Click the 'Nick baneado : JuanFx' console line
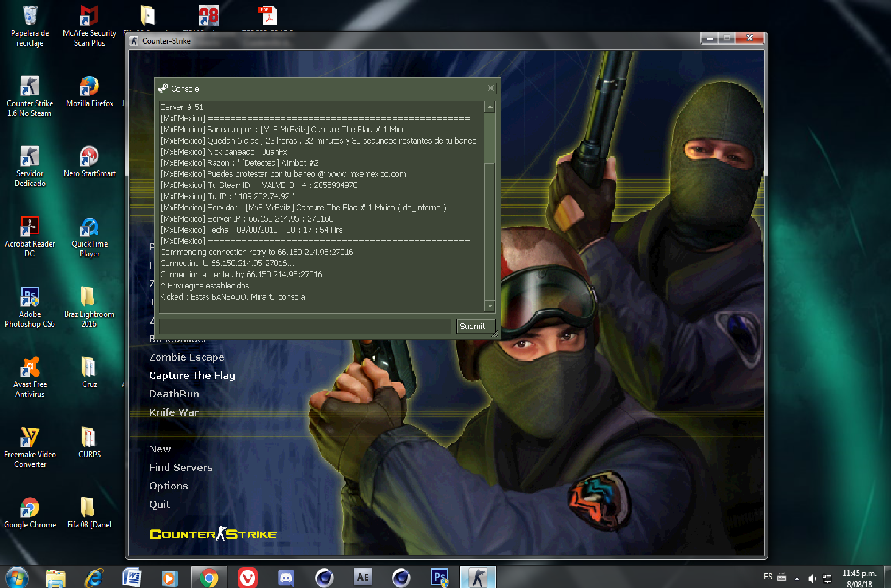Screen dimensions: 891x588 pyautogui.click(x=224, y=152)
